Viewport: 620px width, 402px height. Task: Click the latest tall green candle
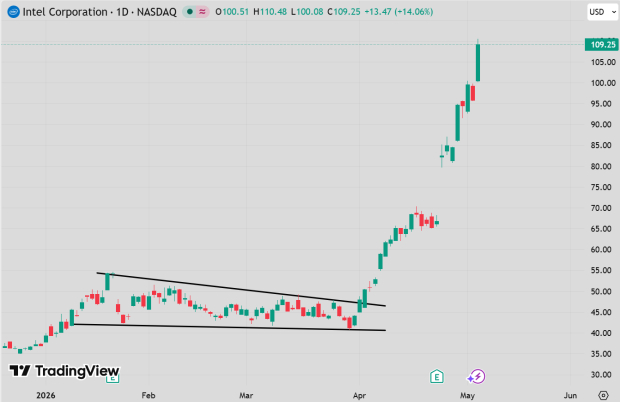click(x=478, y=62)
